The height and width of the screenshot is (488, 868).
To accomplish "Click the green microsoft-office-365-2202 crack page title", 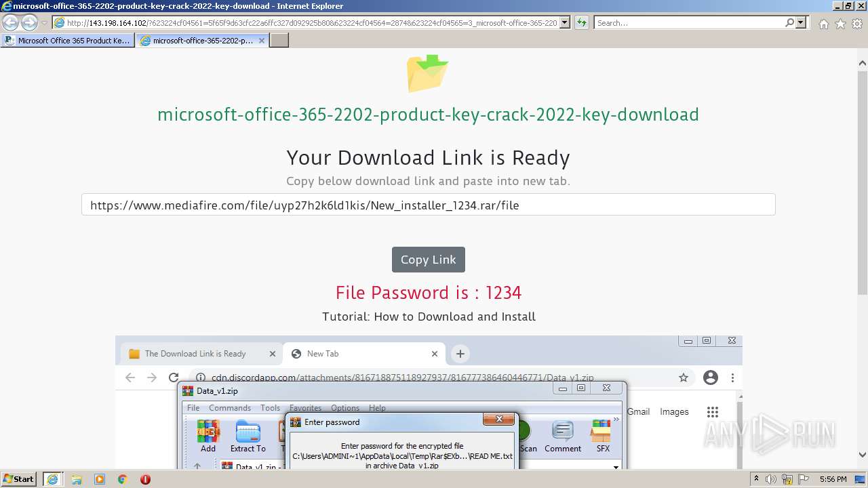I will tap(428, 115).
